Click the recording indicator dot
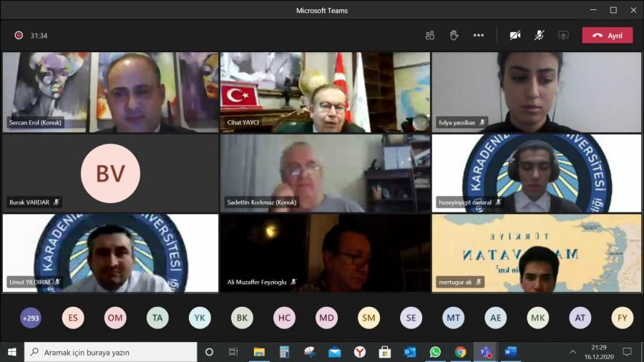 coord(19,35)
